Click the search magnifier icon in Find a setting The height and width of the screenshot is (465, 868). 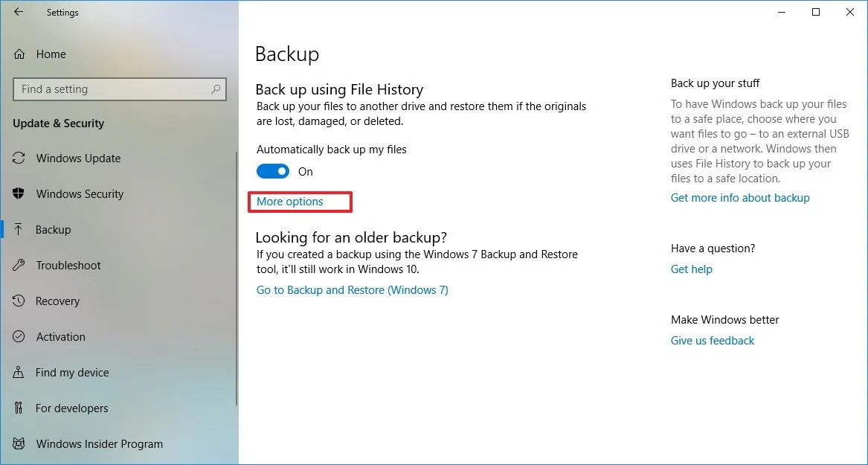[216, 89]
